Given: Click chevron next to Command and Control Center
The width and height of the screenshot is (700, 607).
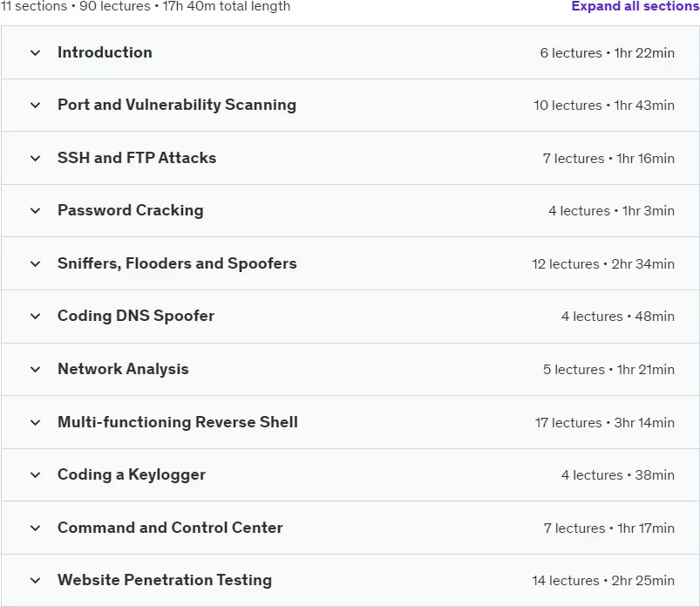Looking at the screenshot, I should 35,528.
